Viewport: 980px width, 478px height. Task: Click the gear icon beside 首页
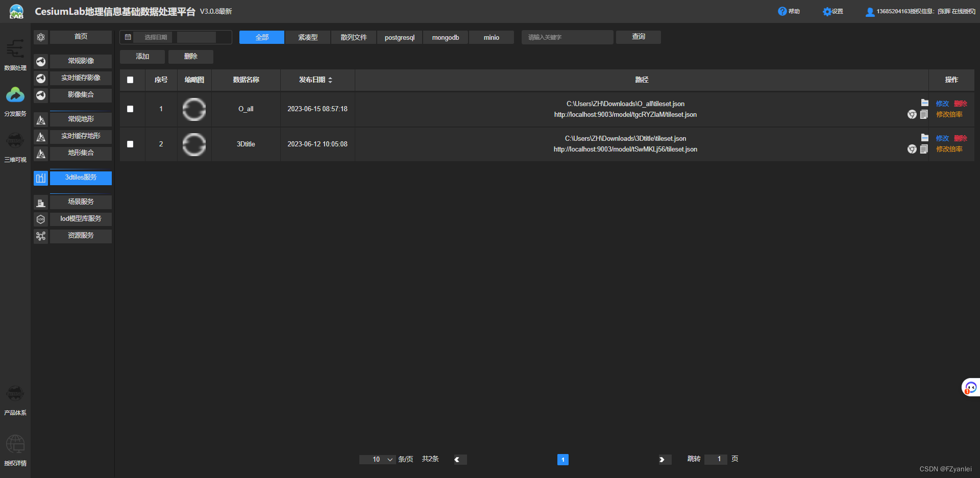pyautogui.click(x=41, y=37)
